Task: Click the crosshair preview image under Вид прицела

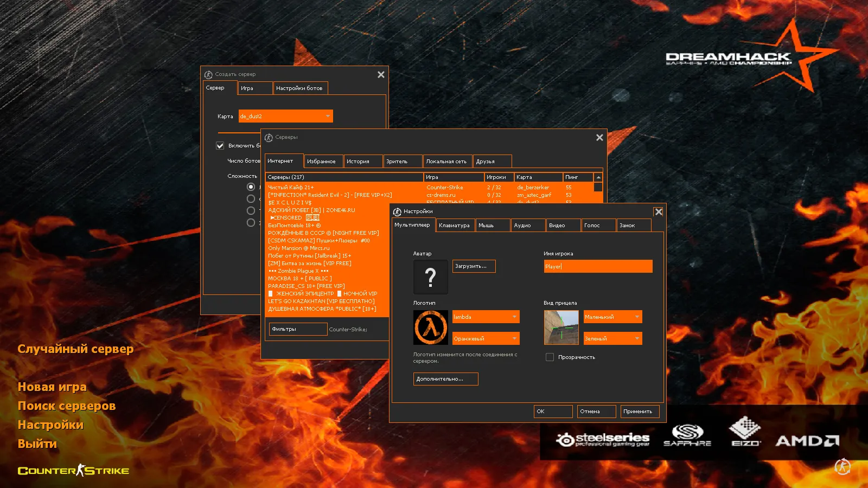Action: click(561, 328)
